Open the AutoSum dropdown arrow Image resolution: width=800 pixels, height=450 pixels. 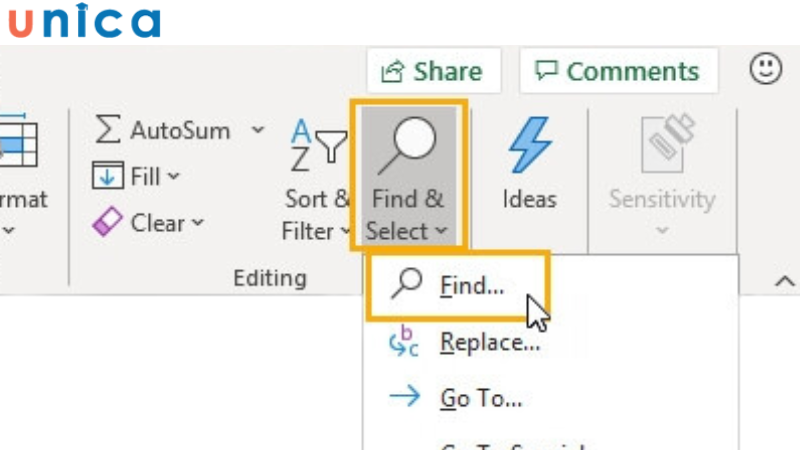point(258,131)
